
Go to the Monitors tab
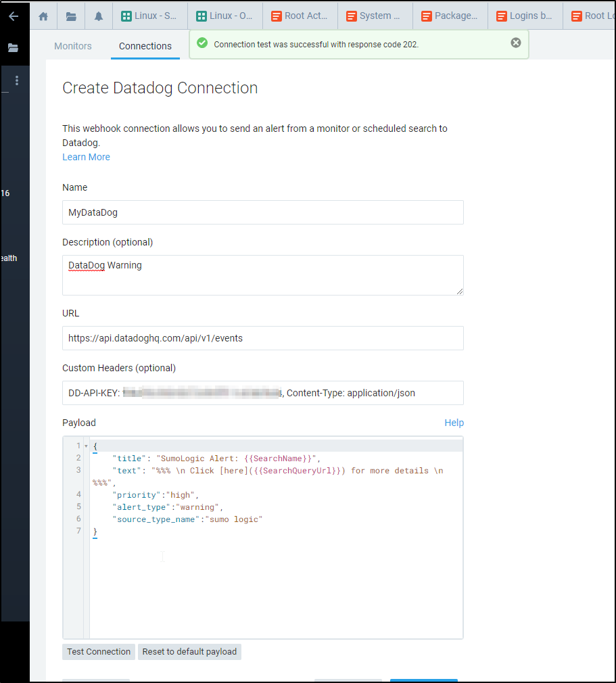pyautogui.click(x=73, y=46)
